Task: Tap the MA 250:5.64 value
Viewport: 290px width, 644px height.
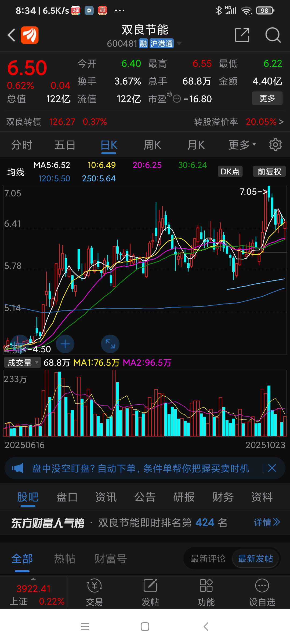Action: pos(99,178)
